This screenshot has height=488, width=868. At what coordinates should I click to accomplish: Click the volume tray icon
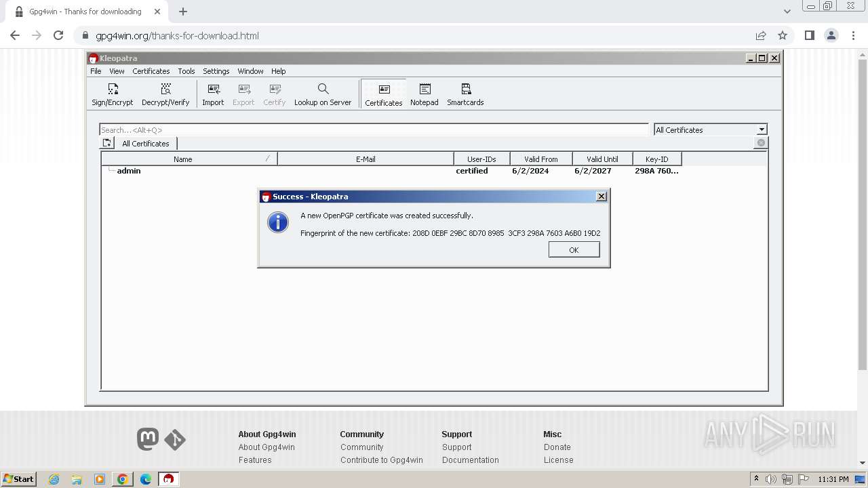click(771, 479)
